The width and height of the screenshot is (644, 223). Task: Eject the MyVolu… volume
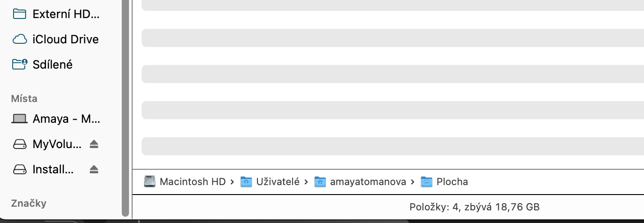point(94,144)
